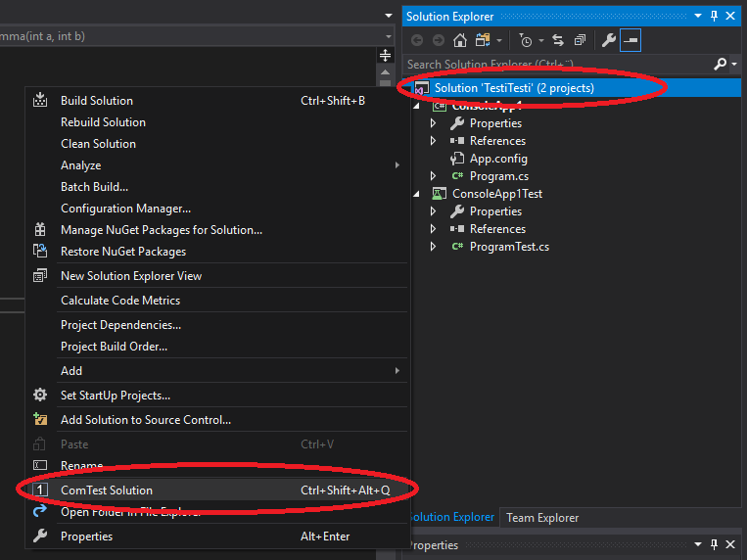Viewport: 747px width, 560px height.
Task: Click in Search Solution Explorer field
Action: [557, 64]
